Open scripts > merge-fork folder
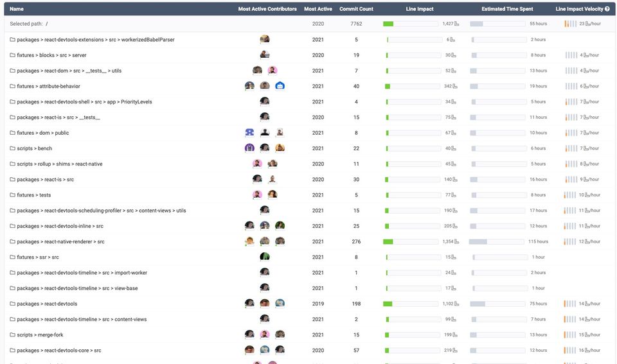Image resolution: width=617 pixels, height=364 pixels. click(x=40, y=335)
